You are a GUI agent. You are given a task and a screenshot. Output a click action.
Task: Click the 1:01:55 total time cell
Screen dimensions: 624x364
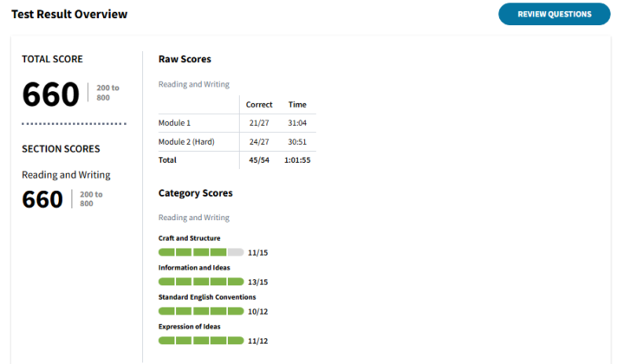(x=297, y=160)
